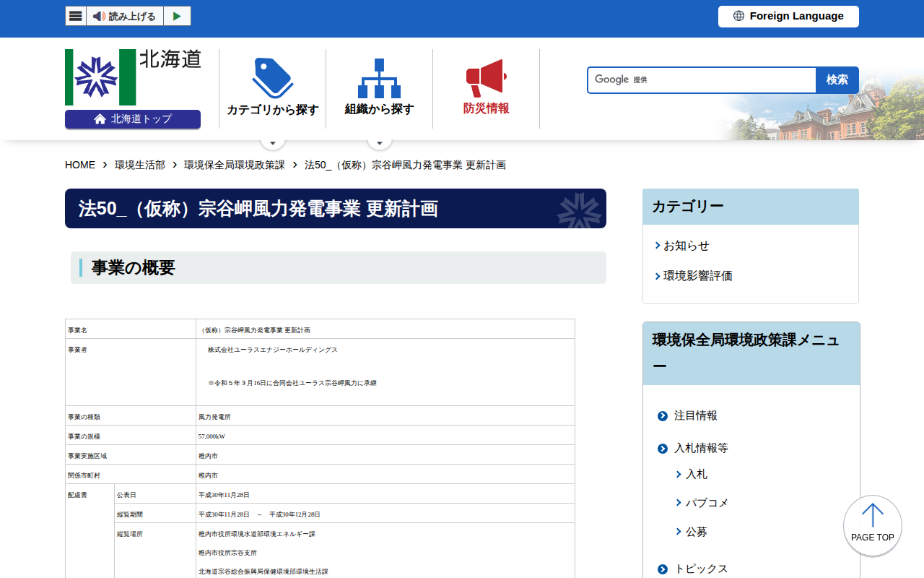Click circle arrow icon beside 入札情報等

(663, 449)
